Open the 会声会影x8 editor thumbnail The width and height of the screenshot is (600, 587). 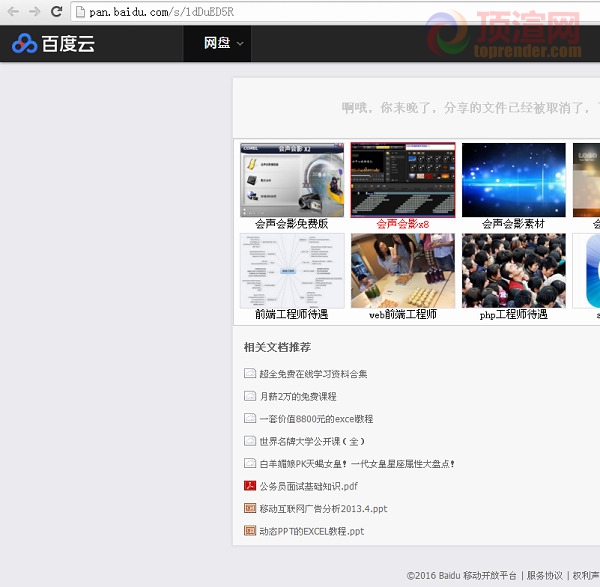pos(403,180)
